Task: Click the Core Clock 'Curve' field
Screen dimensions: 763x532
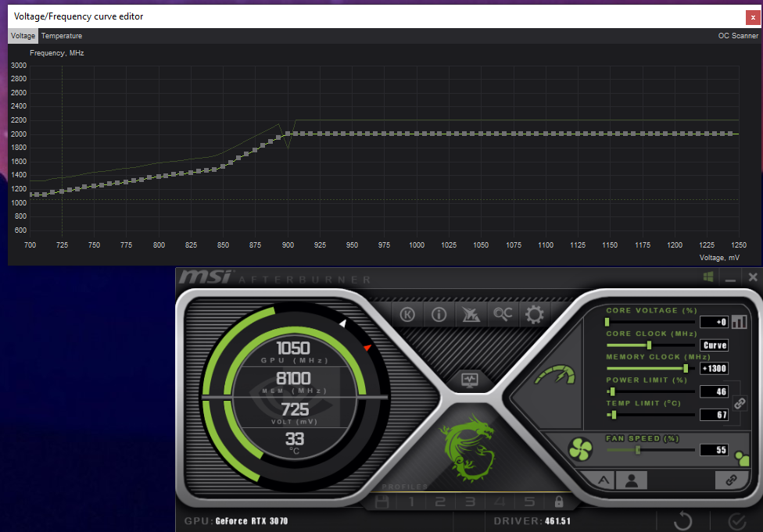Action: click(x=714, y=345)
